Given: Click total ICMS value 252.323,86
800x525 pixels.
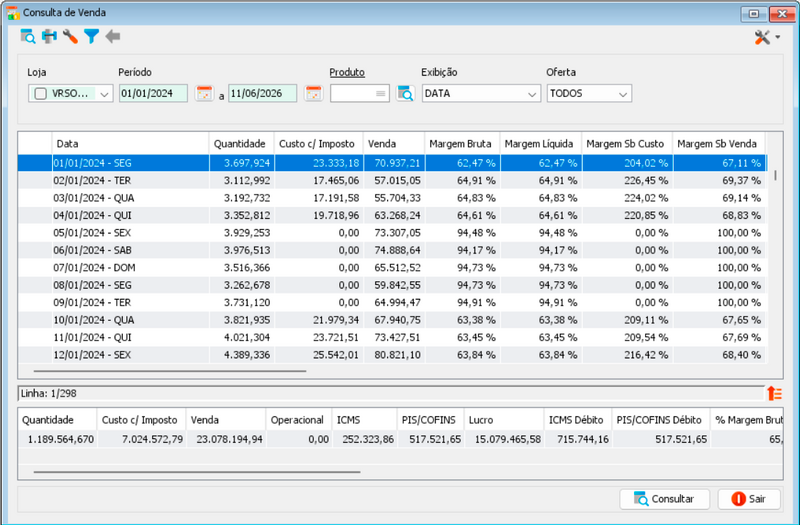Looking at the screenshot, I should tap(364, 439).
